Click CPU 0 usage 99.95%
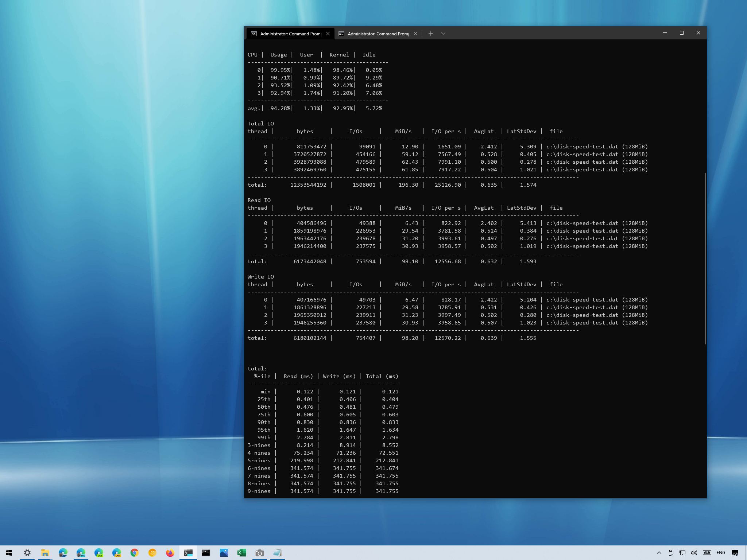The height and width of the screenshot is (560, 747). click(280, 70)
